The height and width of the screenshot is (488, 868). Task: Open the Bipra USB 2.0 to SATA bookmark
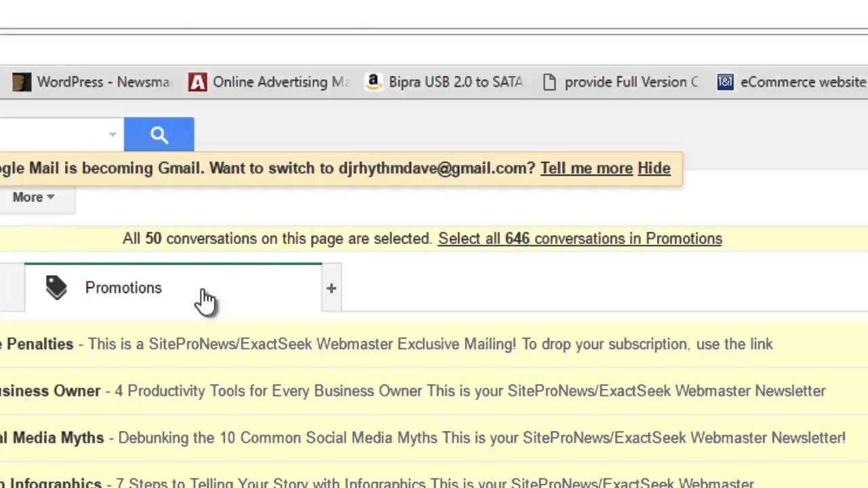coord(456,82)
